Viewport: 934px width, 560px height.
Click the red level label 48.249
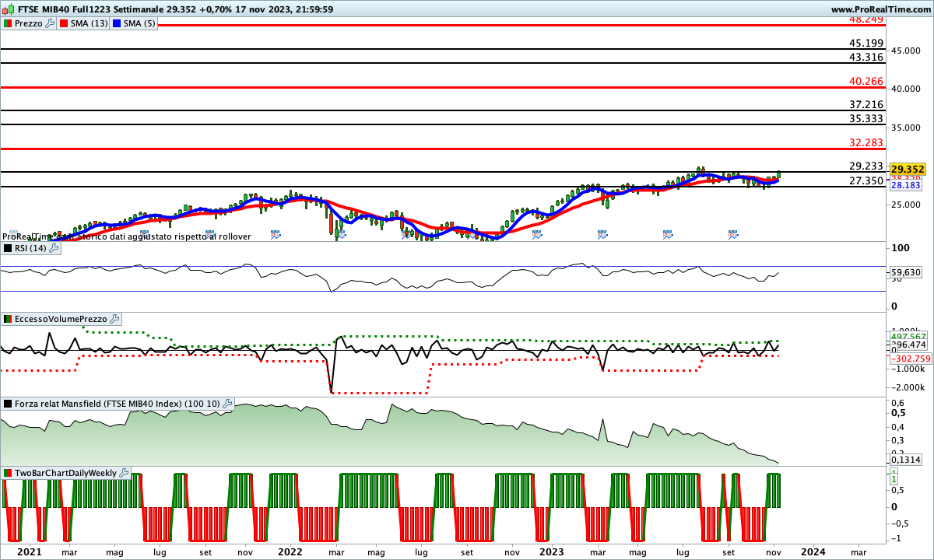coord(866,19)
